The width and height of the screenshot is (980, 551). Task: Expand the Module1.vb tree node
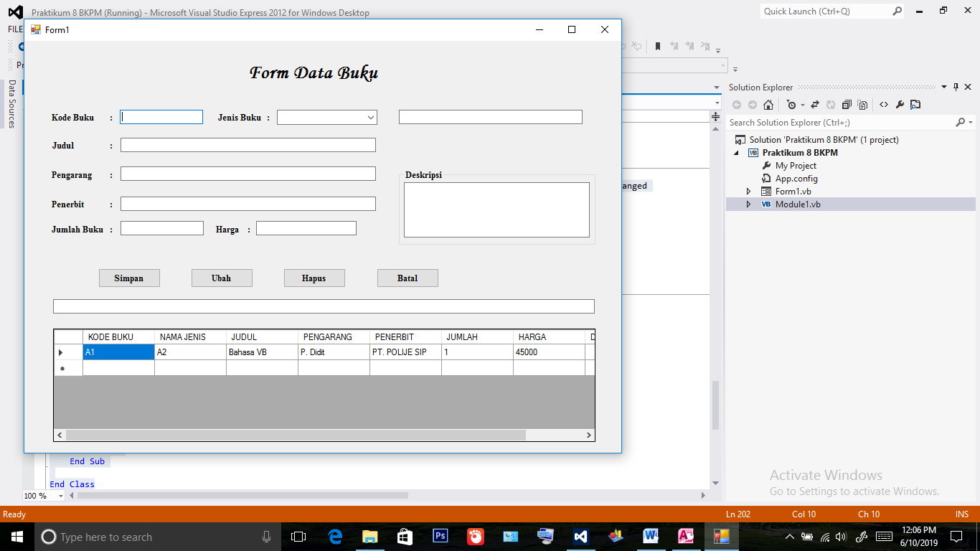[x=748, y=204]
